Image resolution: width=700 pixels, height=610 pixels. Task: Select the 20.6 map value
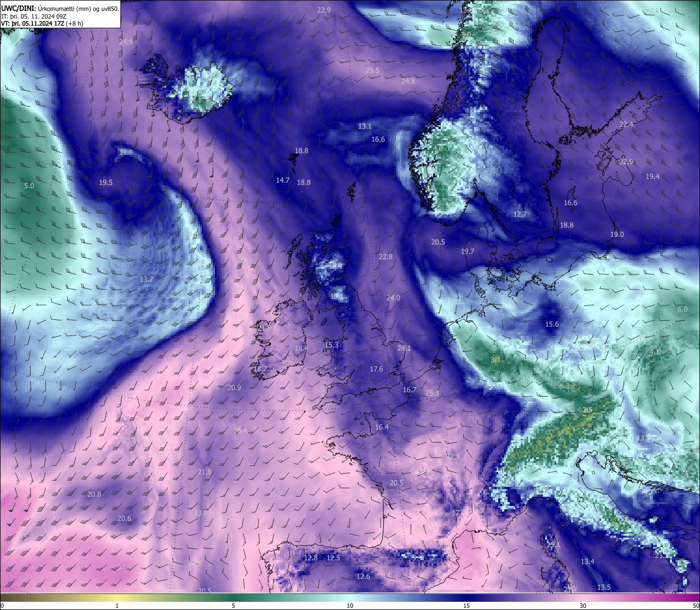(x=124, y=518)
